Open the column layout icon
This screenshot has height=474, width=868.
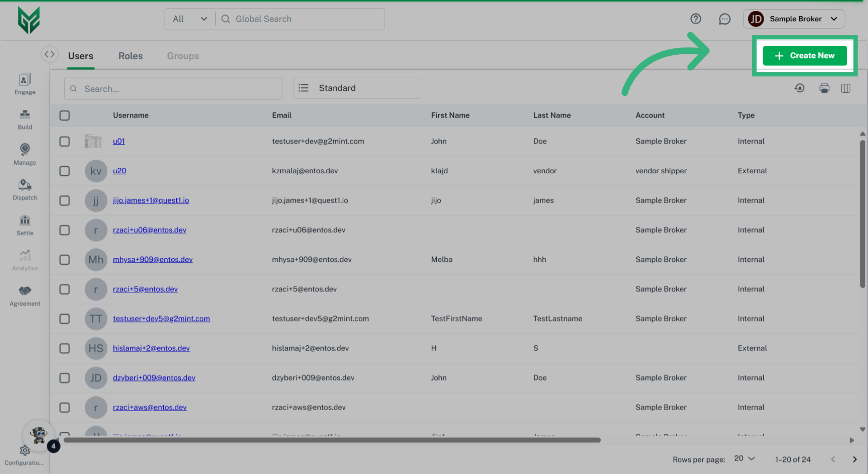(x=845, y=88)
